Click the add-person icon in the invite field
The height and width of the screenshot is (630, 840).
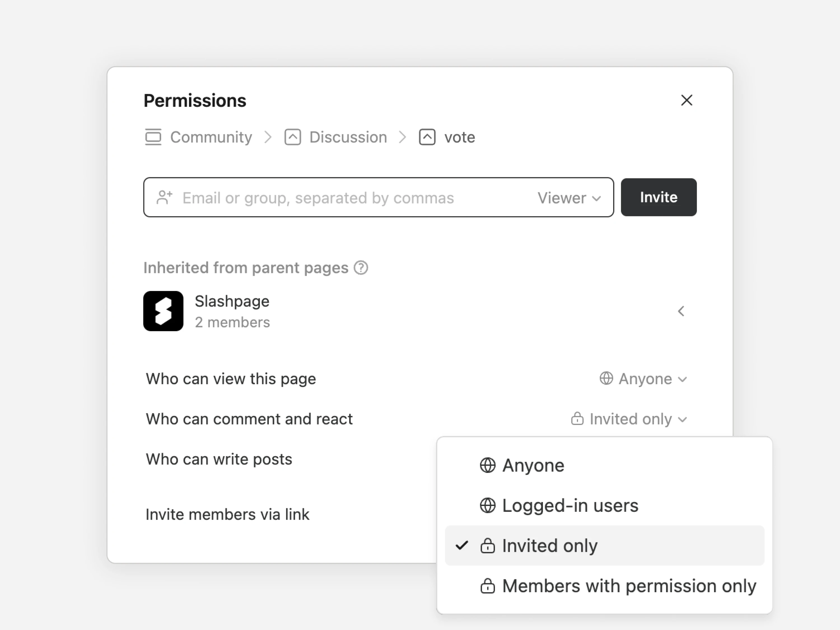point(164,197)
